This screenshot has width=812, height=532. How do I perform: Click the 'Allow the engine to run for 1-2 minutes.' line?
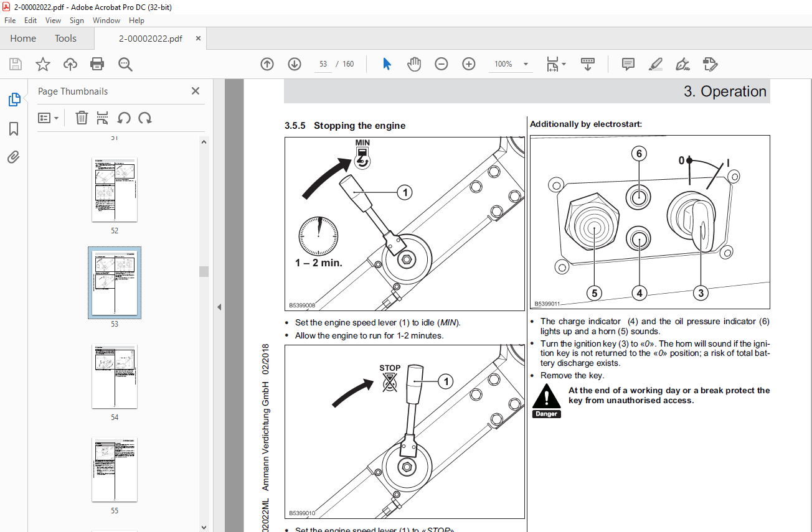click(x=369, y=336)
